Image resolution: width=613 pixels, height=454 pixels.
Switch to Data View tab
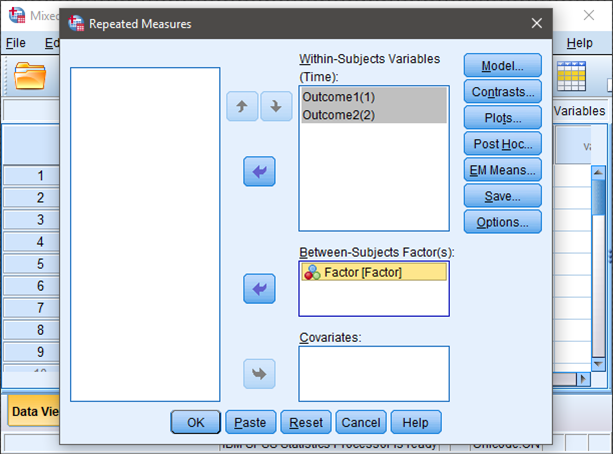point(34,411)
